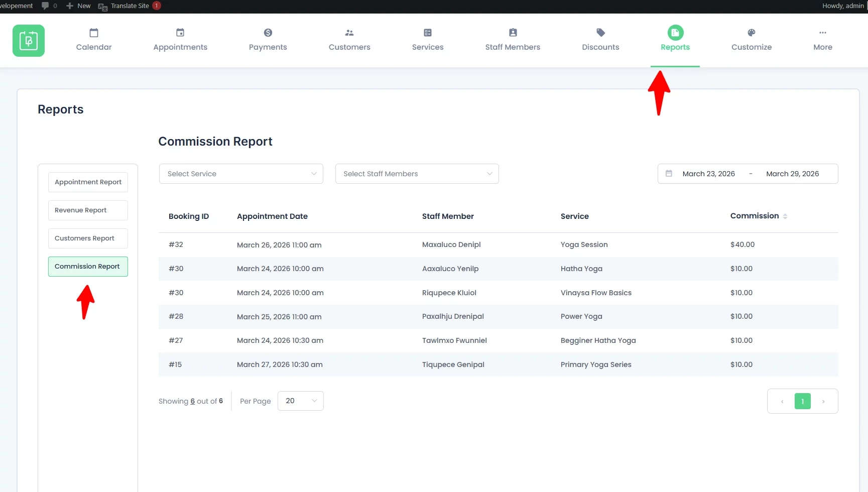Screen dimensions: 868x492
Task: Click the Staff Members badge icon
Action: click(513, 33)
